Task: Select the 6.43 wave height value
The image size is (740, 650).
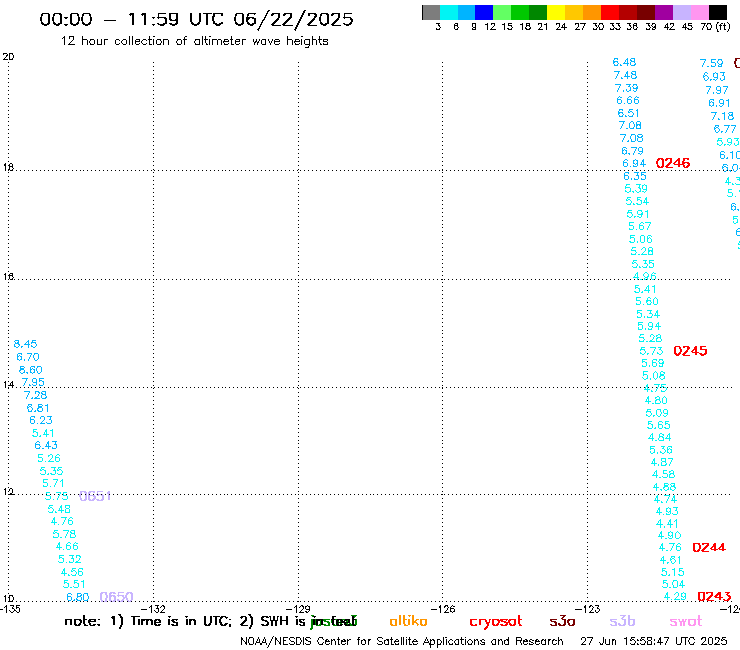Action: 46,445
